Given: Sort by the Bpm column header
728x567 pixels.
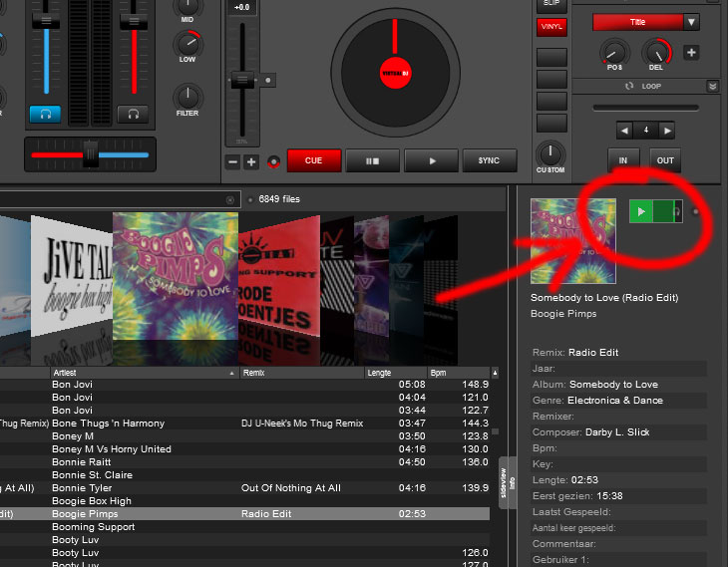Looking at the screenshot, I should pyautogui.click(x=459, y=373).
